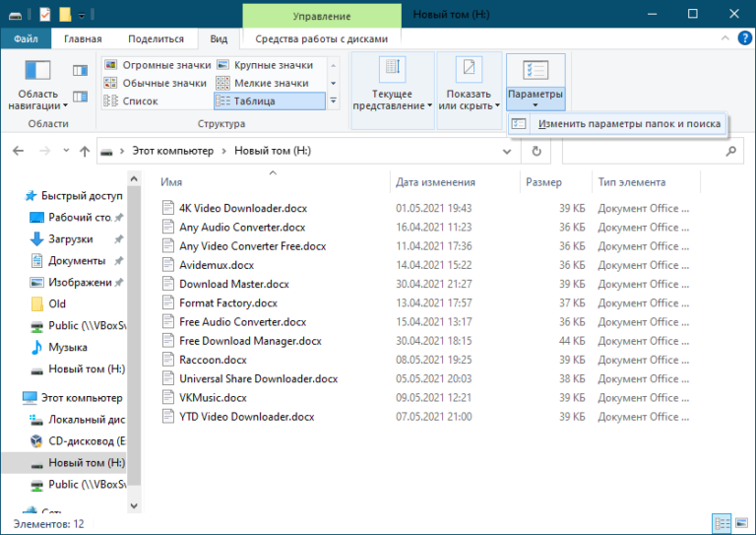756x535 pixels.
Task: Select file Universal Share Downloader.docx
Action: pos(259,378)
